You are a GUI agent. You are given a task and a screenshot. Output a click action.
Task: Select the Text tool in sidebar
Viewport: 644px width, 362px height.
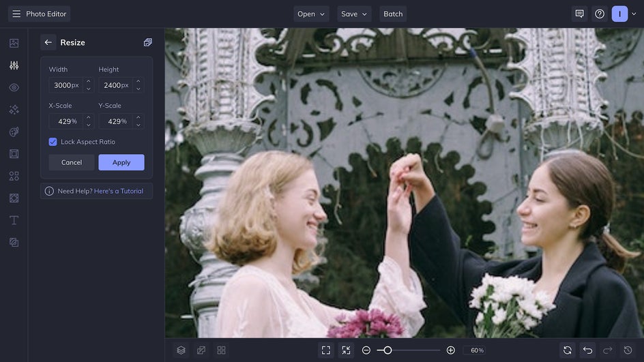tap(14, 220)
